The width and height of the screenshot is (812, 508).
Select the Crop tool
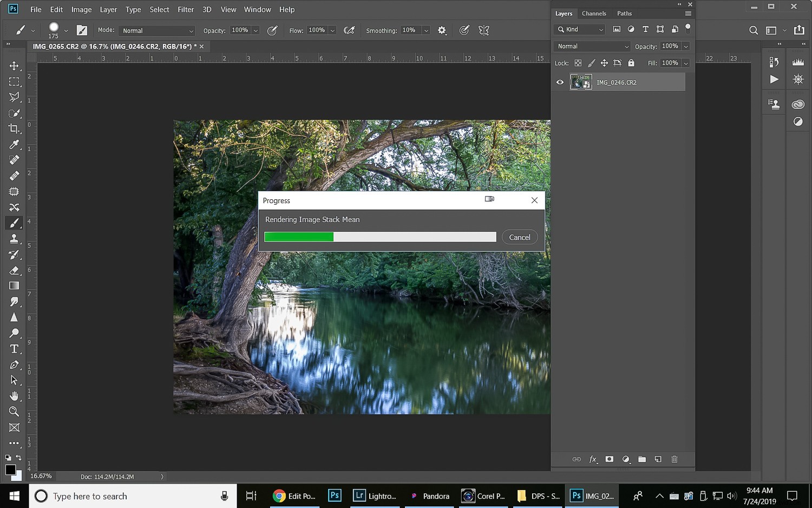tap(14, 128)
